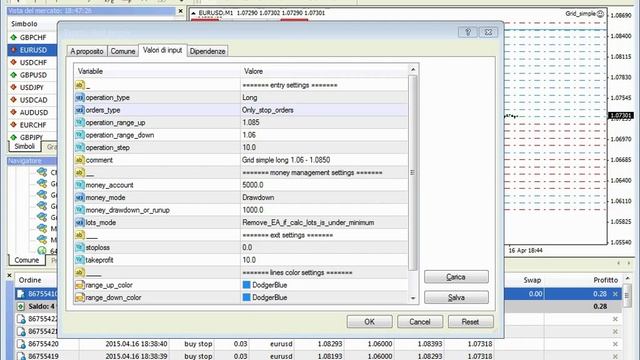Select the Valori di input tab

[162, 50]
